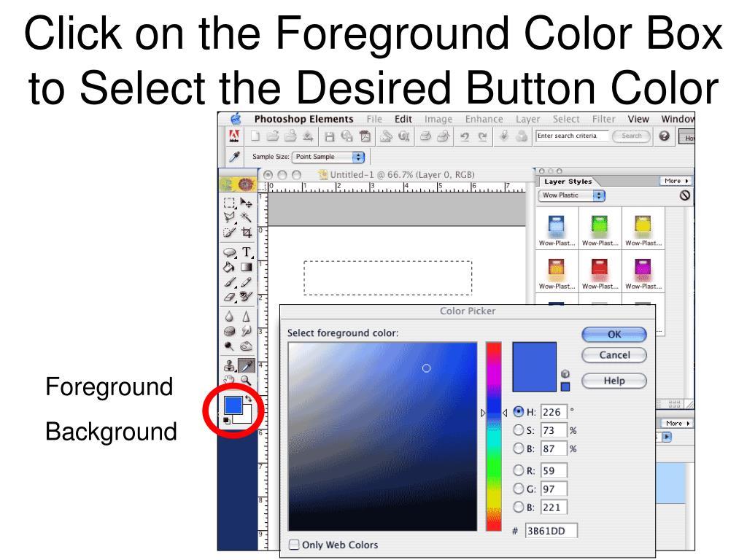Select the Paint Bucket tool
This screenshot has width=747, height=560.
[x=230, y=267]
